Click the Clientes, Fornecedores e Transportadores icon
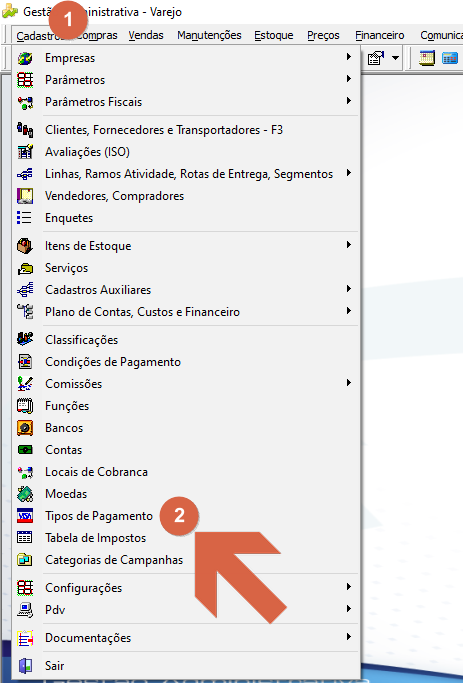Screen dimensions: 463x683 25,130
